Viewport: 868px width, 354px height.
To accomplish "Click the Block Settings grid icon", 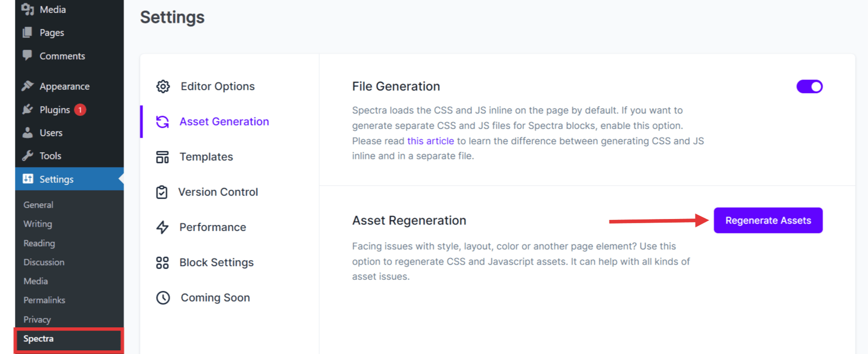I will 162,263.
